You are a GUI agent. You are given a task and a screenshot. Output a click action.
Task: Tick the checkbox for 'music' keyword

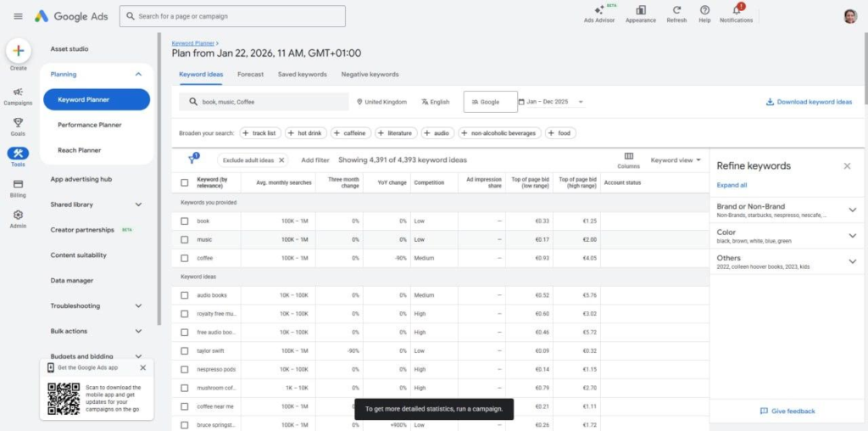pos(184,240)
